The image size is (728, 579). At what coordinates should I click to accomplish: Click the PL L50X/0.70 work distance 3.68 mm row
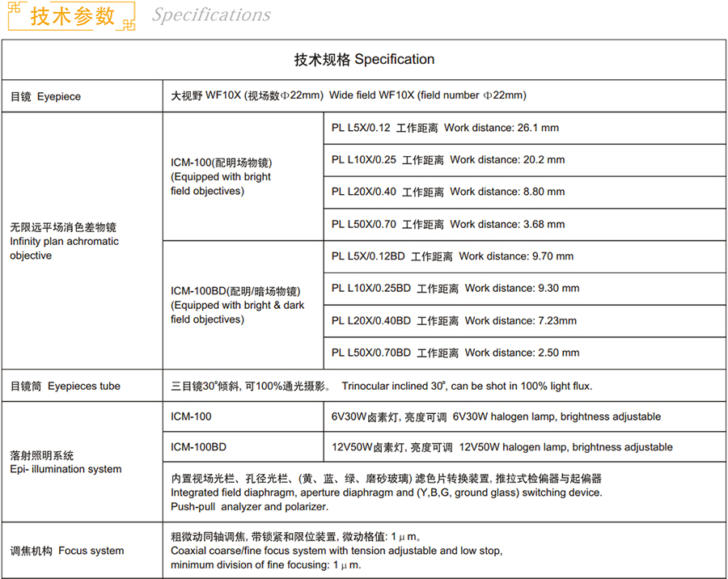click(x=448, y=224)
